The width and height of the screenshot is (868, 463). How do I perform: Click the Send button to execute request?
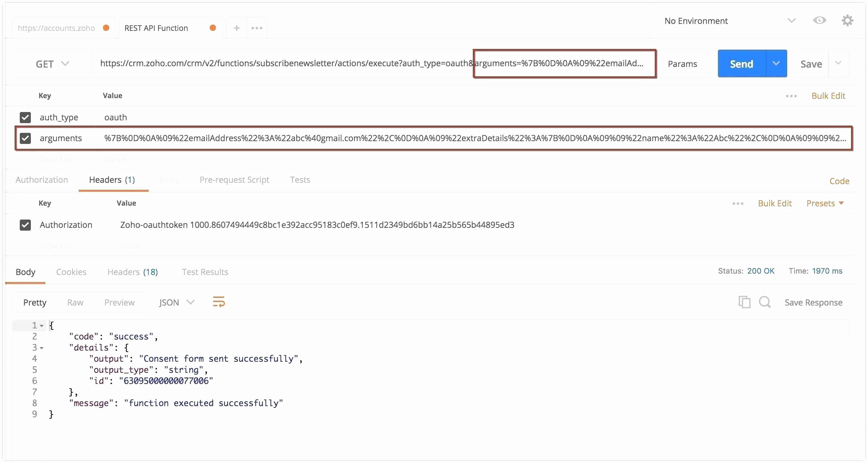click(741, 64)
